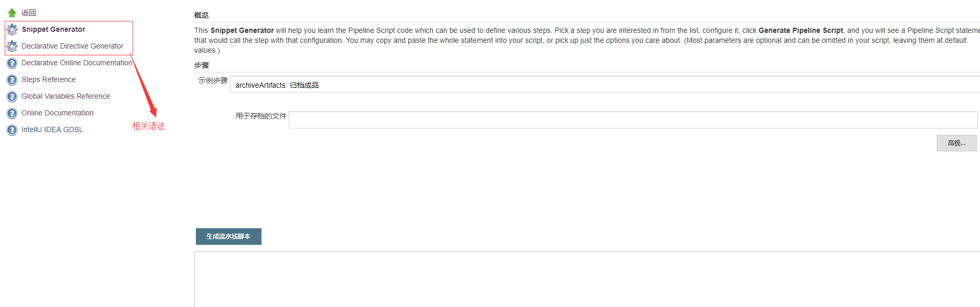Click the green up-arrow return icon

click(x=12, y=13)
